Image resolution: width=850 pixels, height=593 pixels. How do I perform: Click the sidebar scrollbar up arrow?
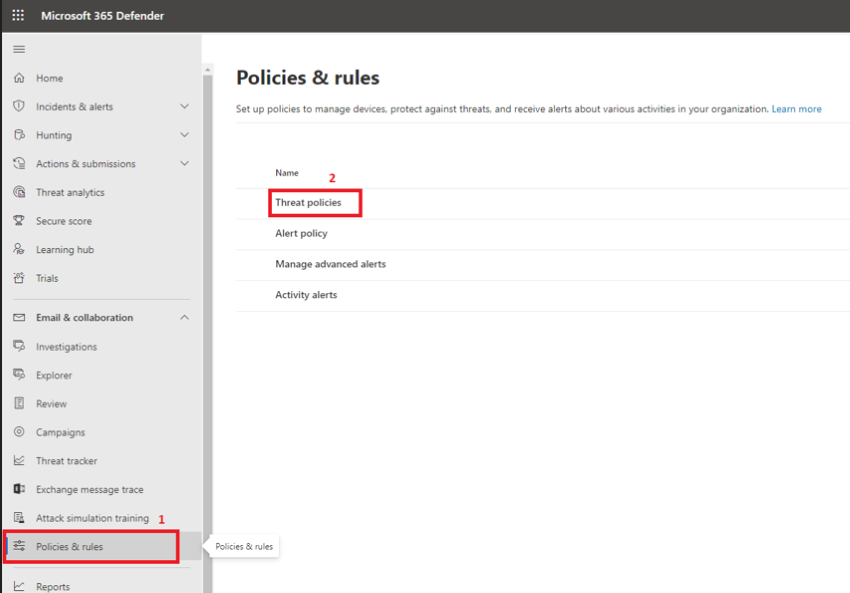[x=208, y=70]
